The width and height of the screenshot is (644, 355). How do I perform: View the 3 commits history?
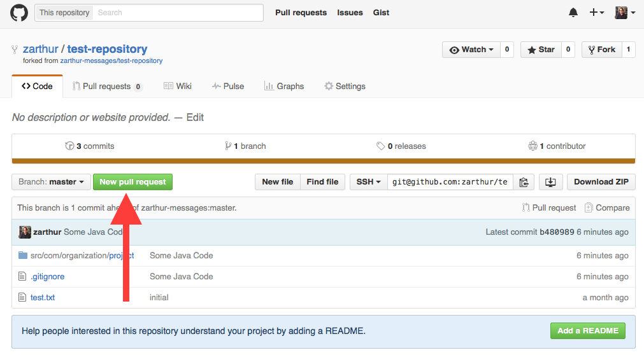(90, 146)
